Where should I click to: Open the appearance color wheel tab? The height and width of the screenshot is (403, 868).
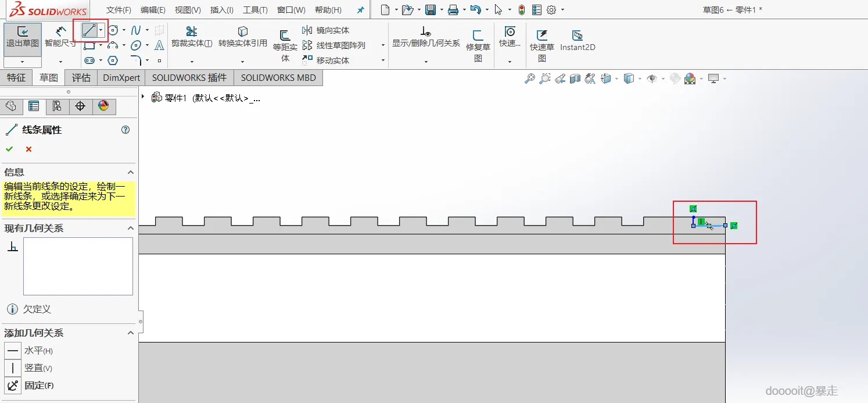tap(103, 106)
